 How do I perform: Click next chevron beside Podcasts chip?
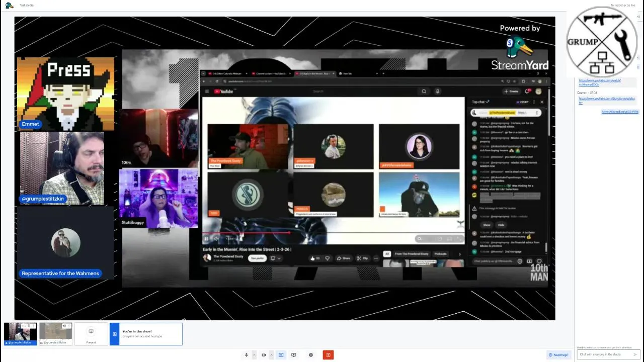(459, 254)
